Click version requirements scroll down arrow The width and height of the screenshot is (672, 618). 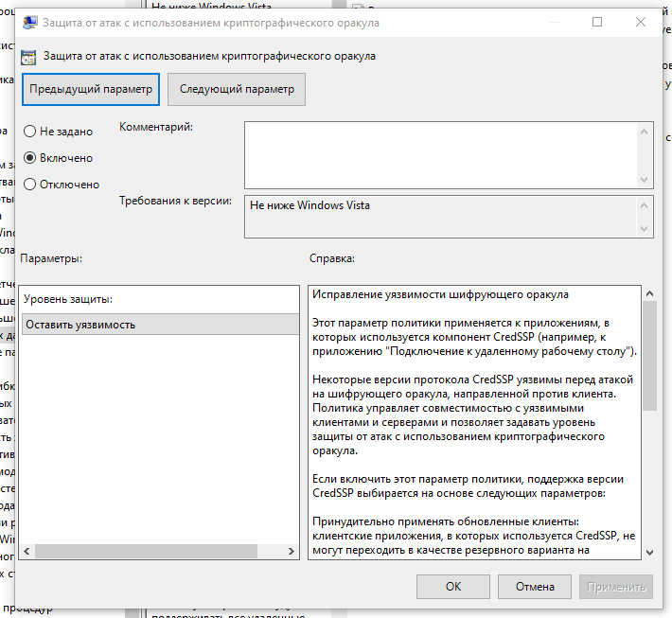tap(645, 229)
